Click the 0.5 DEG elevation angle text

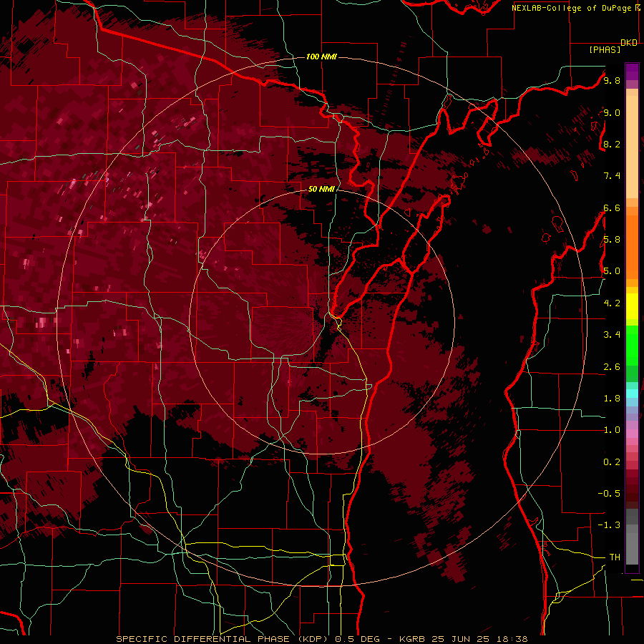coord(357,639)
